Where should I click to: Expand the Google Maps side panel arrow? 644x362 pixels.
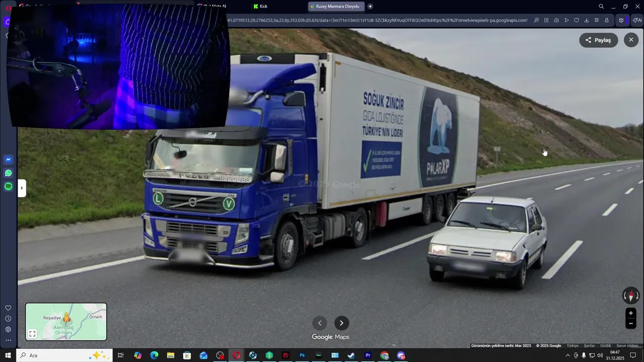click(x=22, y=189)
